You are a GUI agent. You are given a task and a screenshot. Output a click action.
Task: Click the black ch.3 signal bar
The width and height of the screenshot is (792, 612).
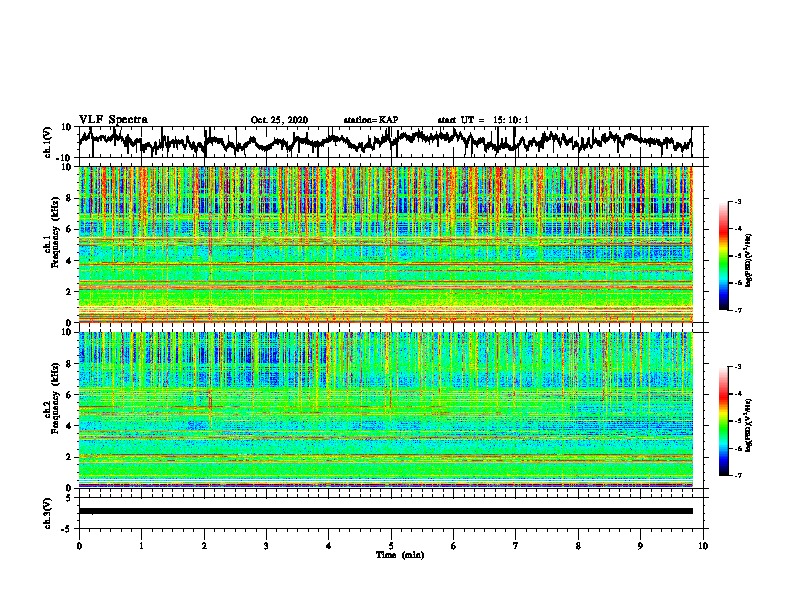385,511
